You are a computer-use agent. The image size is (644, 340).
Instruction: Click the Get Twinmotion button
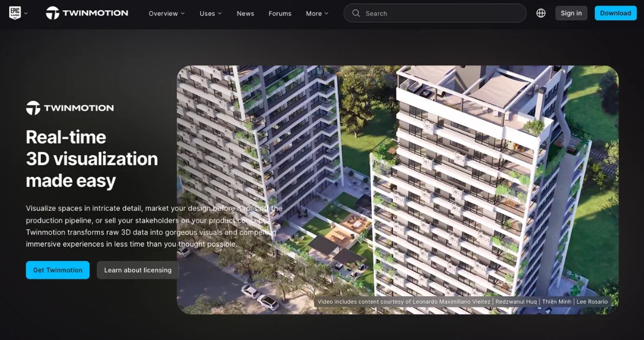pos(58,270)
